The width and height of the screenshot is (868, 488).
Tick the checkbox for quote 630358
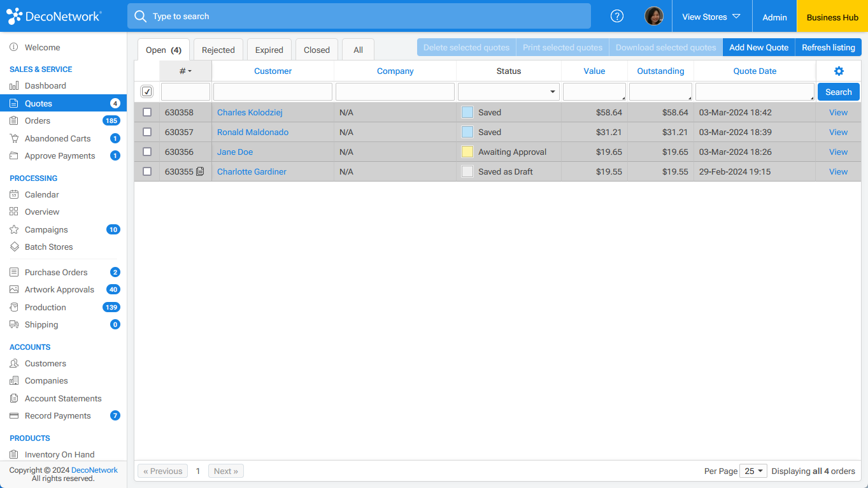(147, 112)
